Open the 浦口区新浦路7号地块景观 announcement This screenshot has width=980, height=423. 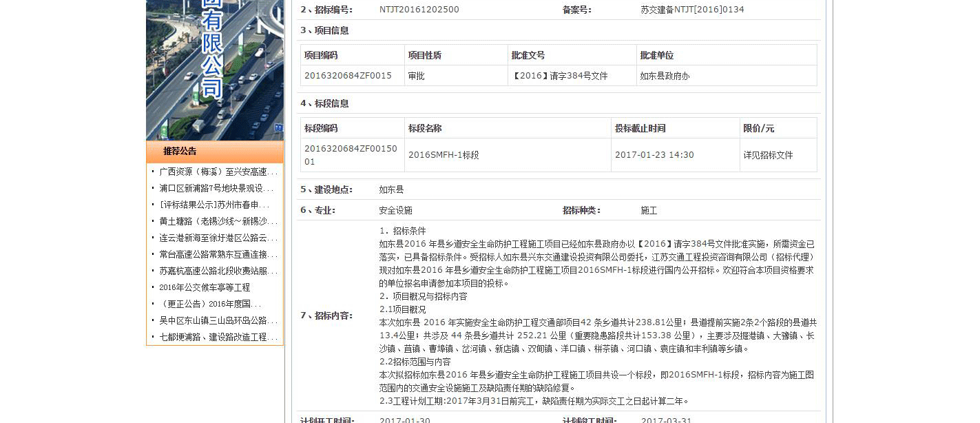tap(216, 188)
